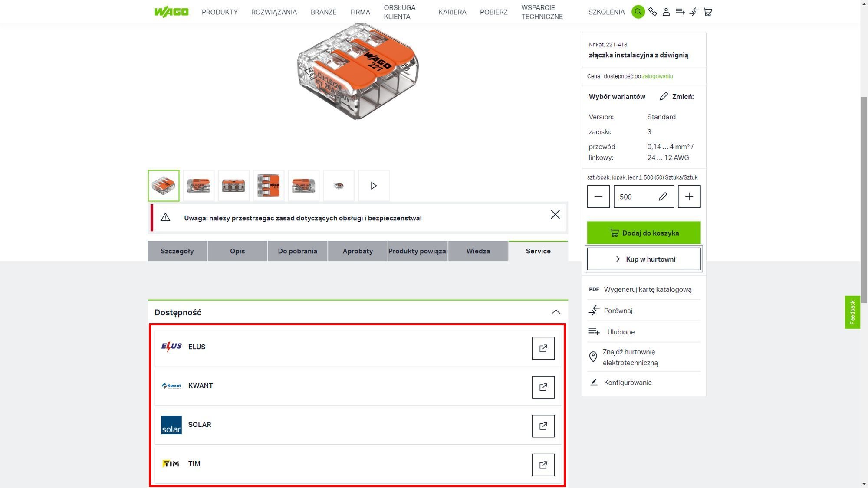Open TIM external link icon

click(543, 465)
